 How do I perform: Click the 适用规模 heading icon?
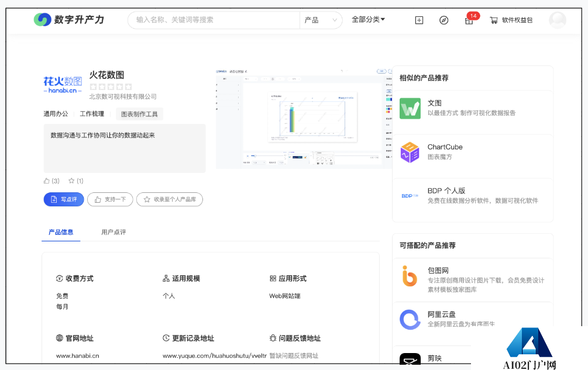pos(166,278)
